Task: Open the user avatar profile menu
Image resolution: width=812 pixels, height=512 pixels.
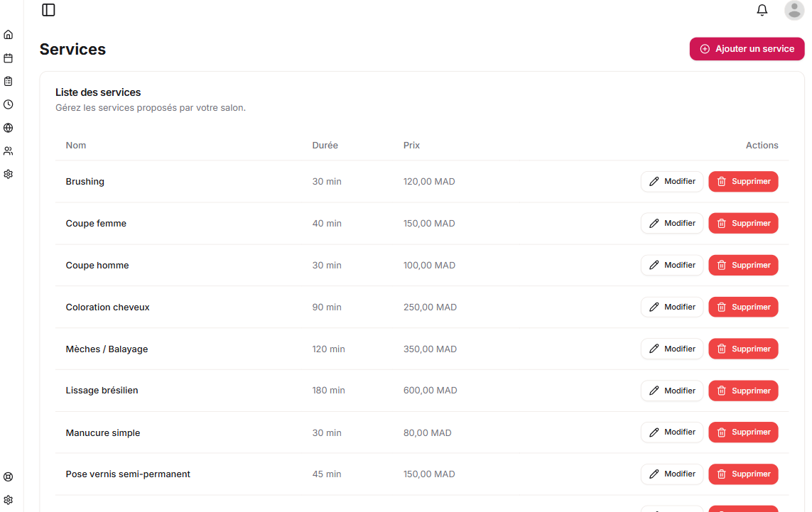Action: (x=794, y=10)
